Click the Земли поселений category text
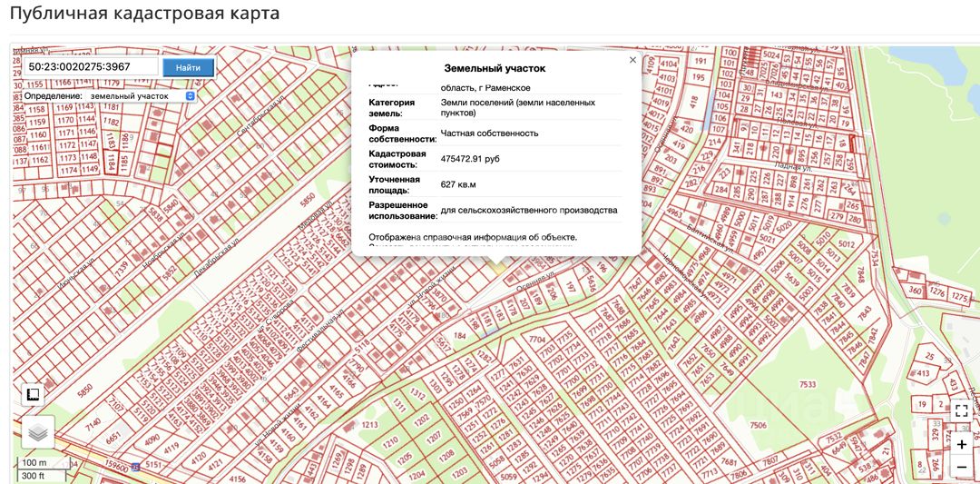Viewport: 980px width, 484px height. pos(517,107)
